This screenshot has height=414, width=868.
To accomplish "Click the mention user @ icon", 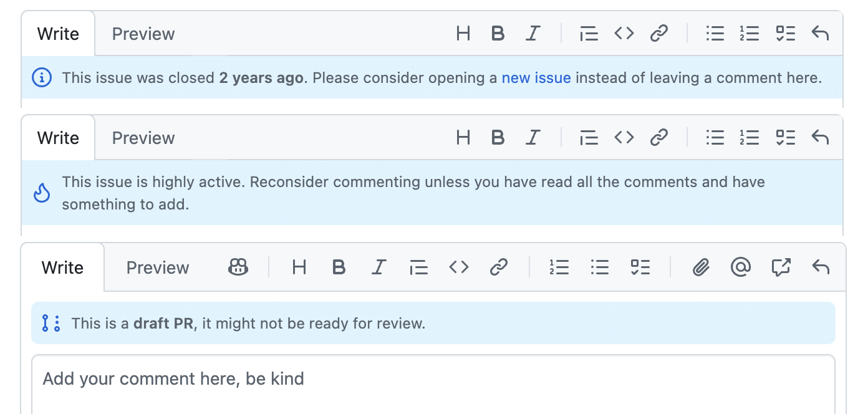I will [740, 267].
